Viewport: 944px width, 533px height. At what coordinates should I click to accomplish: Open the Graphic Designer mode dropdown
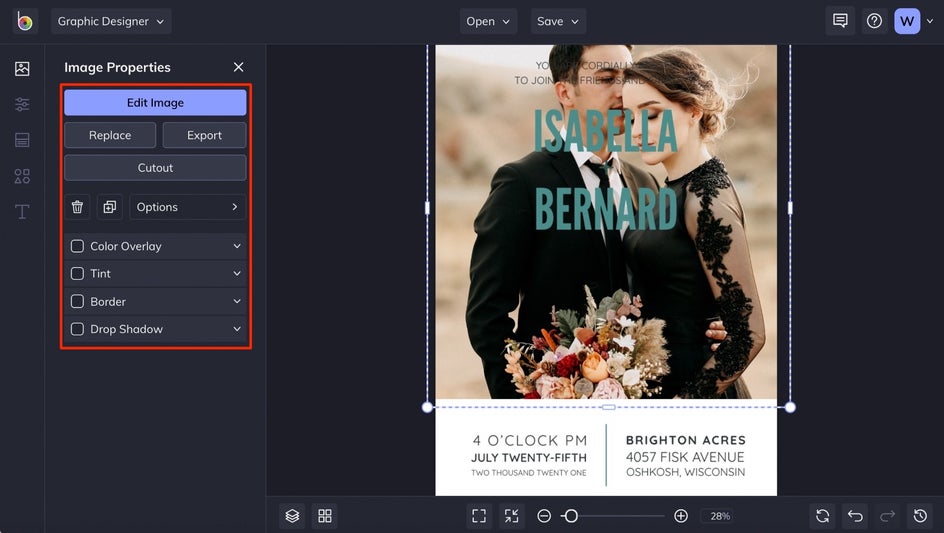111,21
